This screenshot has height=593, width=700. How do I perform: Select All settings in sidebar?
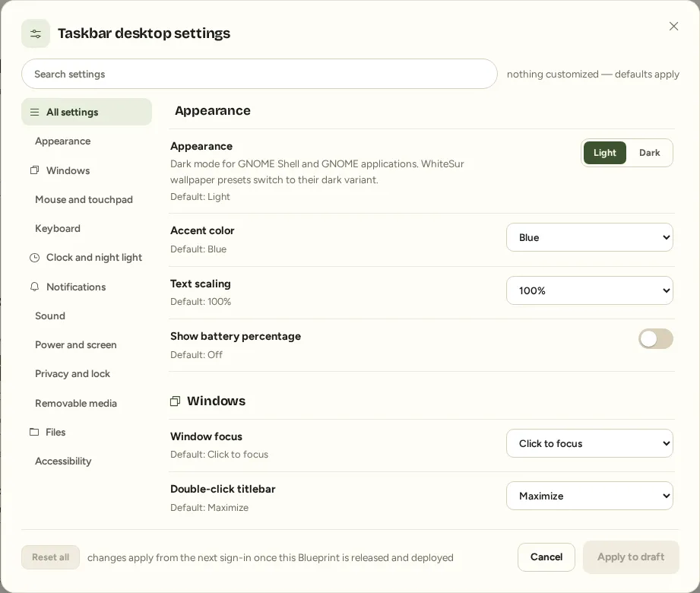tap(87, 112)
